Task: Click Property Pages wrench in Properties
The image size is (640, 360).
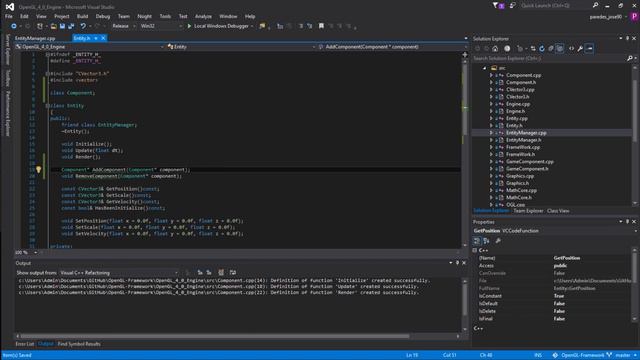Action: point(498,241)
